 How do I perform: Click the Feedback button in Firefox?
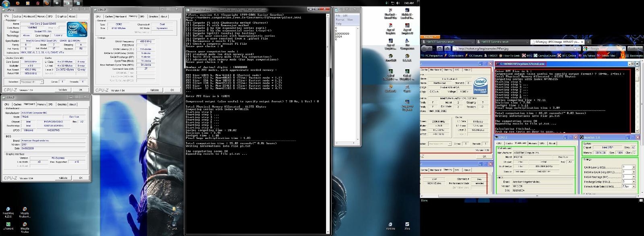pos(635,49)
